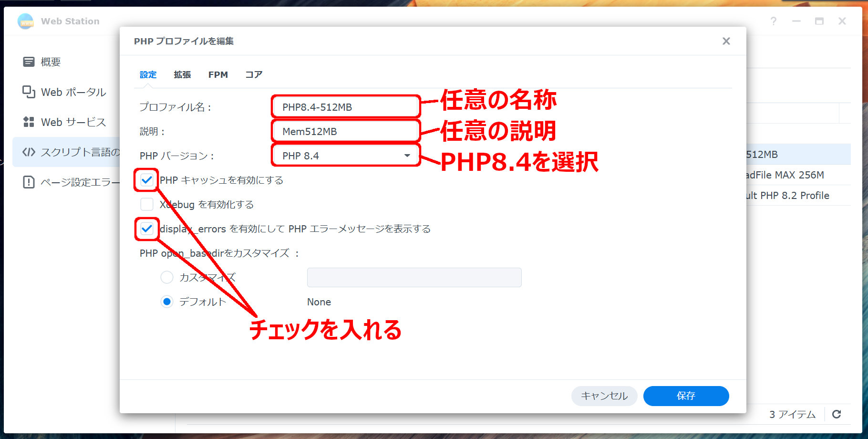Select the Web ポータル sidebar icon

(x=29, y=92)
